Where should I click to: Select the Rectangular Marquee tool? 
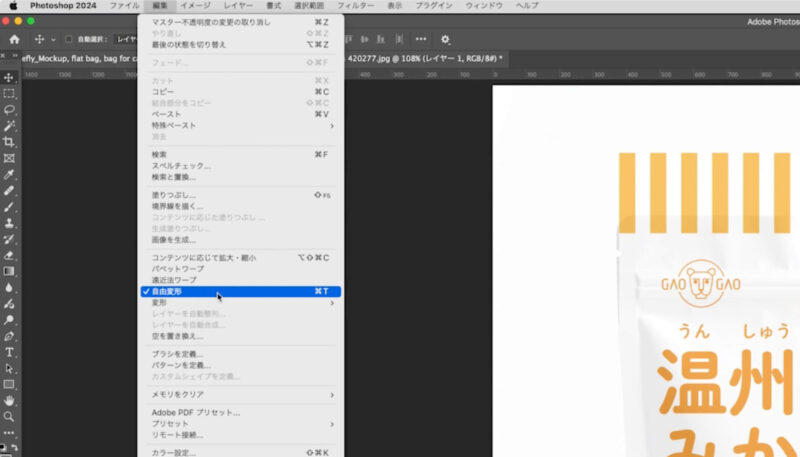[x=9, y=94]
